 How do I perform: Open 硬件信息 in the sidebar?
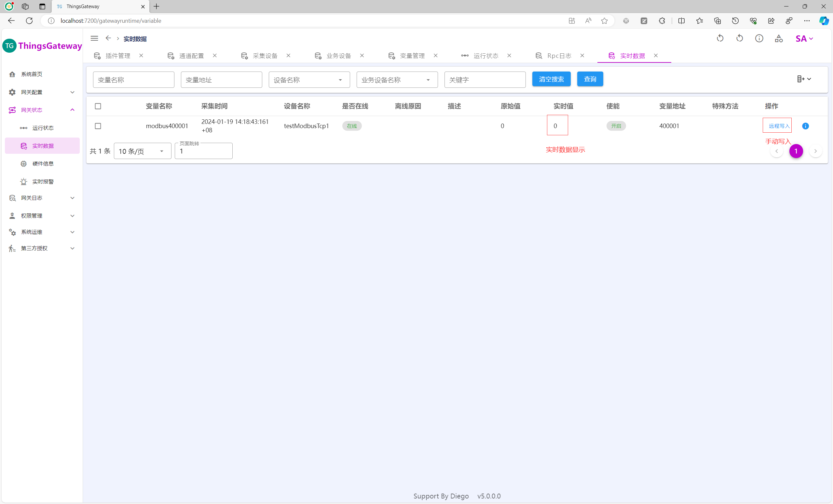(x=43, y=164)
